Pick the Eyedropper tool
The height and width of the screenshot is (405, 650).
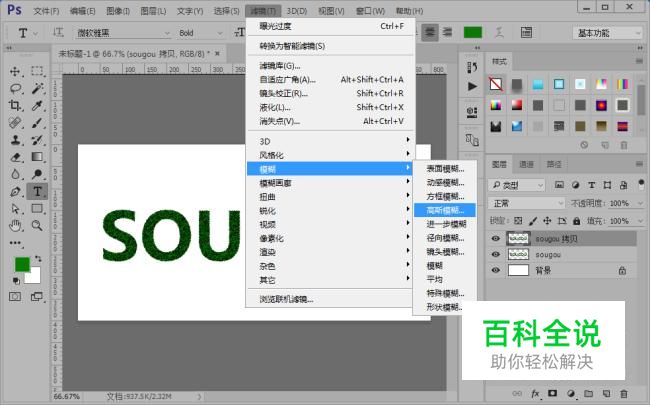(x=37, y=106)
